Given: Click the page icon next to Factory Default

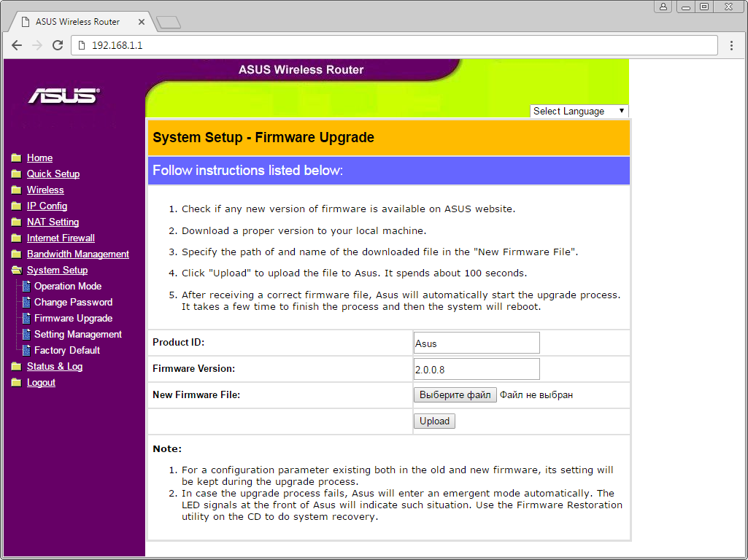Looking at the screenshot, I should pos(27,351).
